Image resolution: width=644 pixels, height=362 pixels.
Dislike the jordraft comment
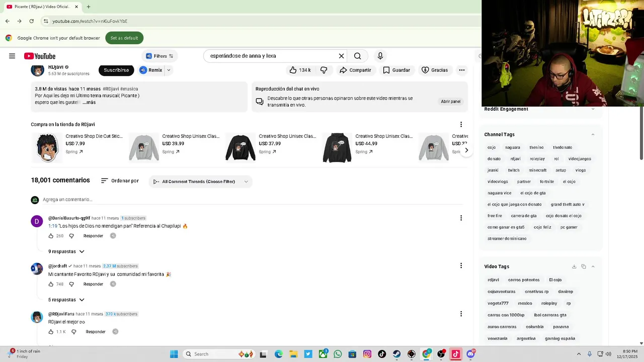tap(71, 284)
